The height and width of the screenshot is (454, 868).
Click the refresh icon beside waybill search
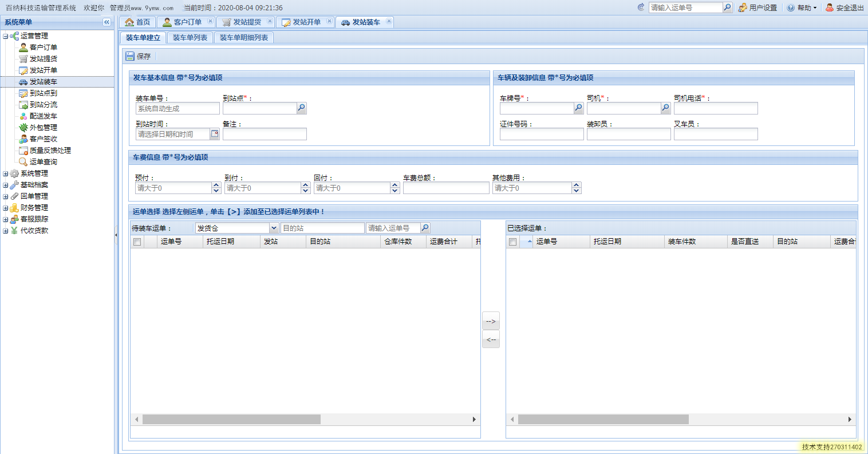pos(641,7)
